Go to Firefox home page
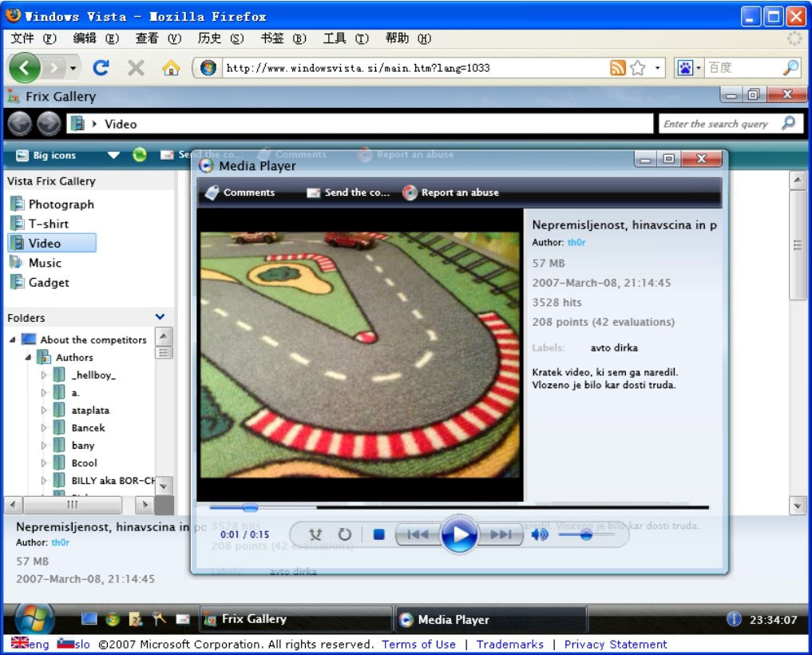 tap(171, 68)
